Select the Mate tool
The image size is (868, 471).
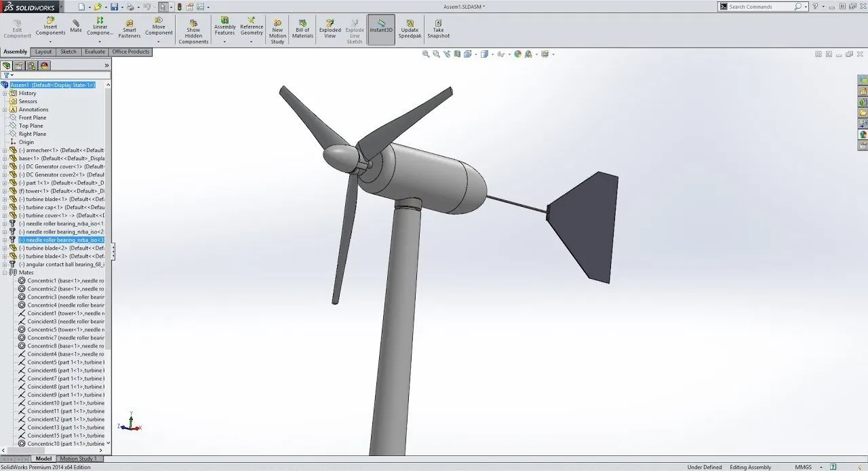coord(76,26)
